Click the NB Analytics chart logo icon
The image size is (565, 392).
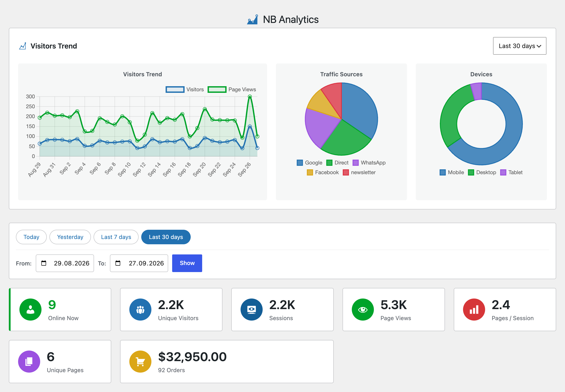252,19
